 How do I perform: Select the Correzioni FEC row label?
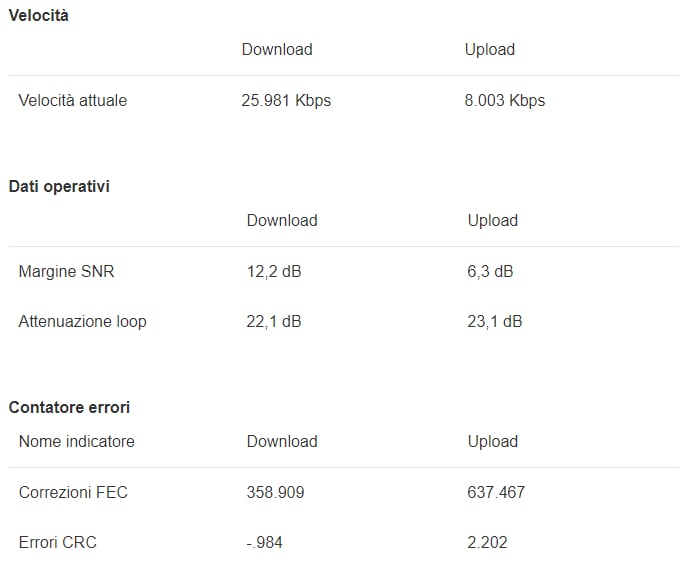(x=73, y=492)
